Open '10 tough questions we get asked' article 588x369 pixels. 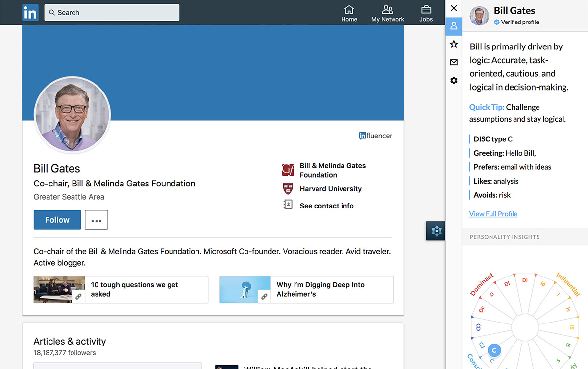(121, 290)
